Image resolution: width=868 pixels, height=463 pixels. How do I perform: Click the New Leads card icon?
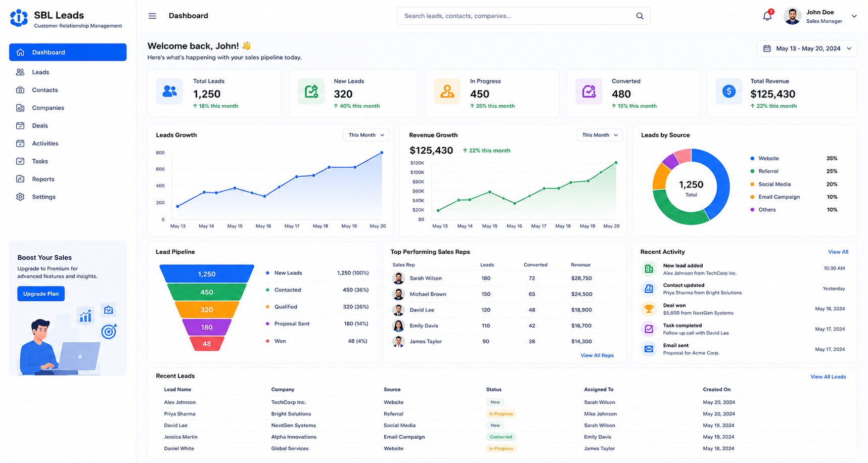[x=311, y=91]
